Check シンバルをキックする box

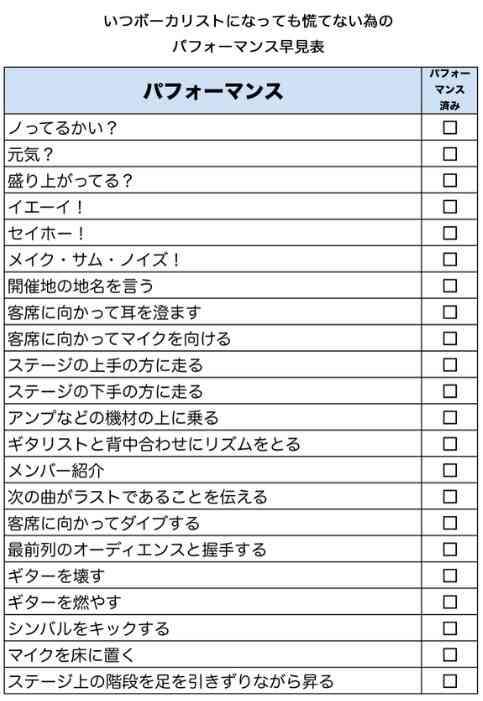pos(449,629)
